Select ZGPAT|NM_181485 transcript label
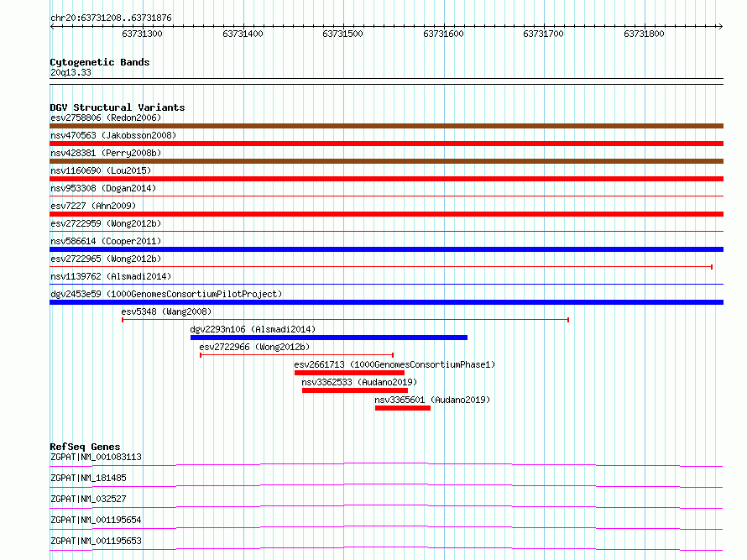The image size is (747, 560). pyautogui.click(x=88, y=478)
